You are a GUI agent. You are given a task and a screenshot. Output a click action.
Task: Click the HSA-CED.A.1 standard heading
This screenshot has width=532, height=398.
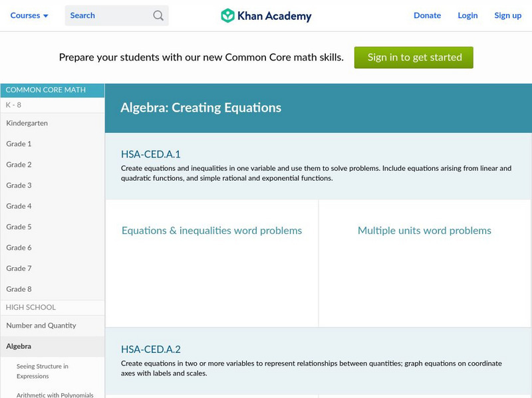pyautogui.click(x=151, y=154)
